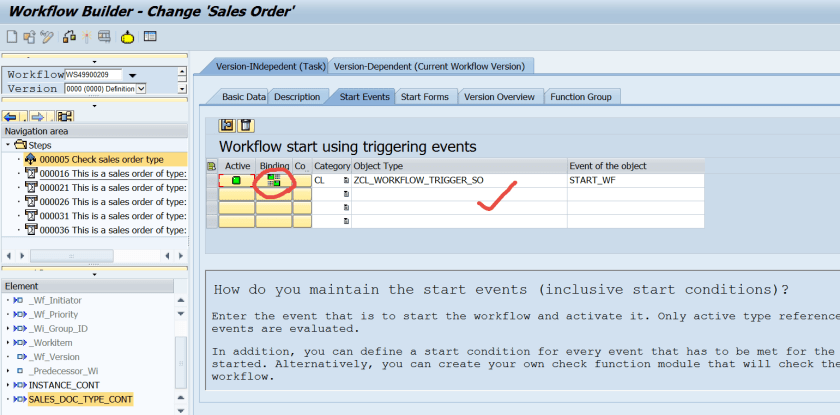Image resolution: width=840 pixels, height=415 pixels.
Task: Open the Version Overview tab
Action: [x=499, y=97]
